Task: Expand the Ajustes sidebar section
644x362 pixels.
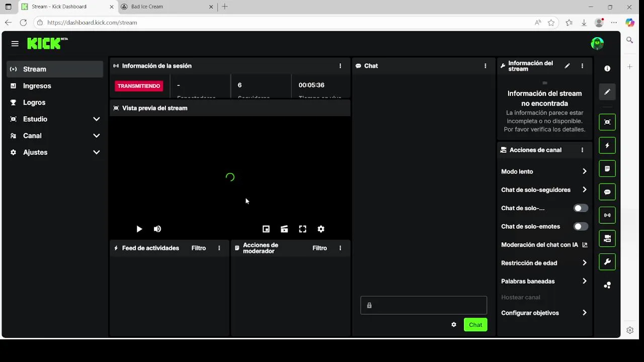Action: click(55, 152)
